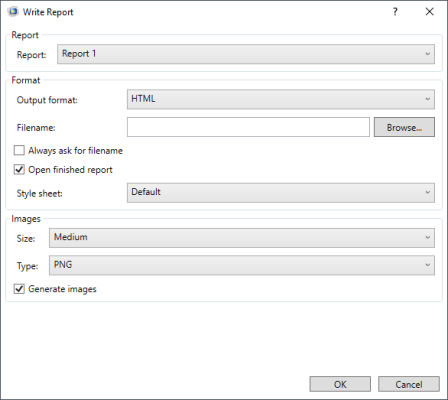Click the Browse button
Image resolution: width=448 pixels, height=400 pixels.
(x=404, y=127)
